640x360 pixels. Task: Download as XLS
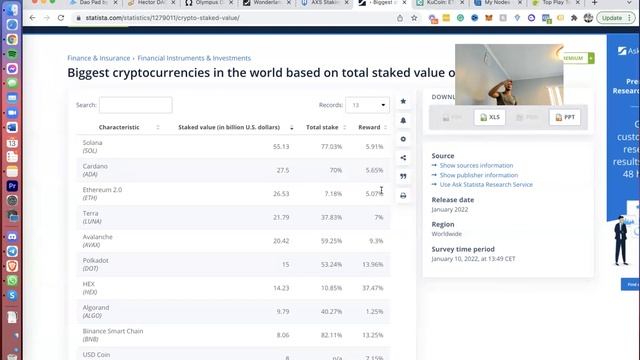point(490,118)
